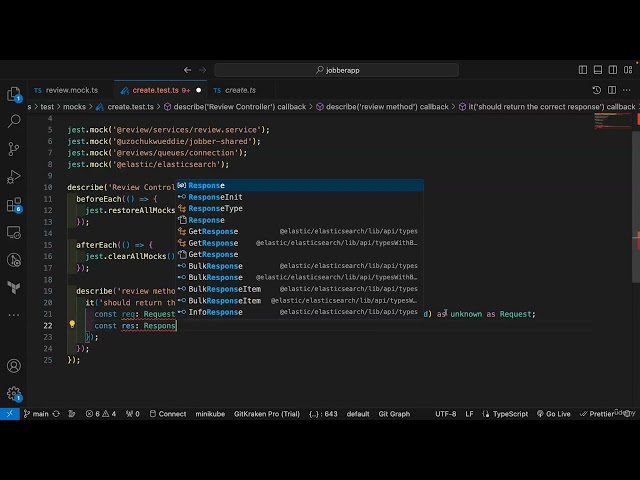Open describe('review method') callback breadcrumb
Screen dimensions: 640x480
pos(382,107)
